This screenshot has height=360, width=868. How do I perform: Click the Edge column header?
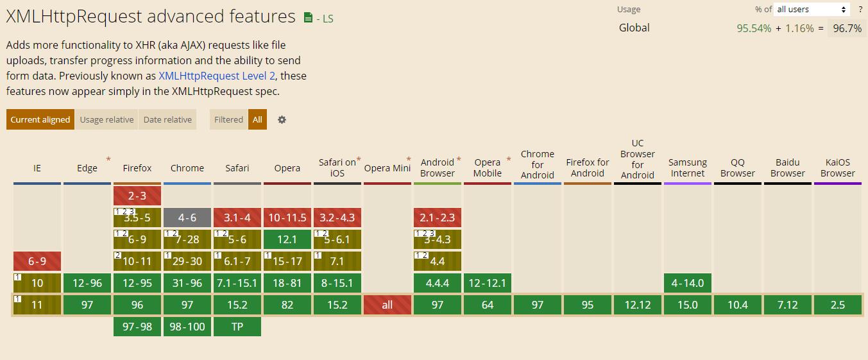click(x=87, y=168)
